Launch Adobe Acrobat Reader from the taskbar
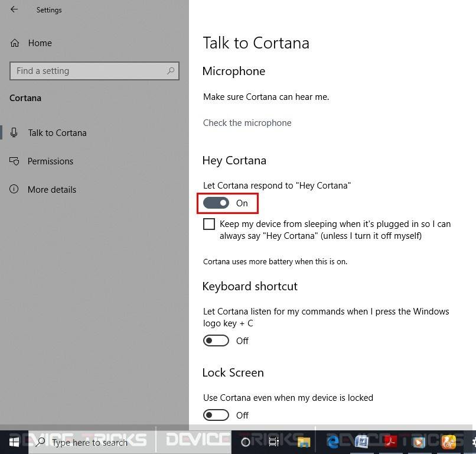This screenshot has width=476, height=454. (390, 442)
